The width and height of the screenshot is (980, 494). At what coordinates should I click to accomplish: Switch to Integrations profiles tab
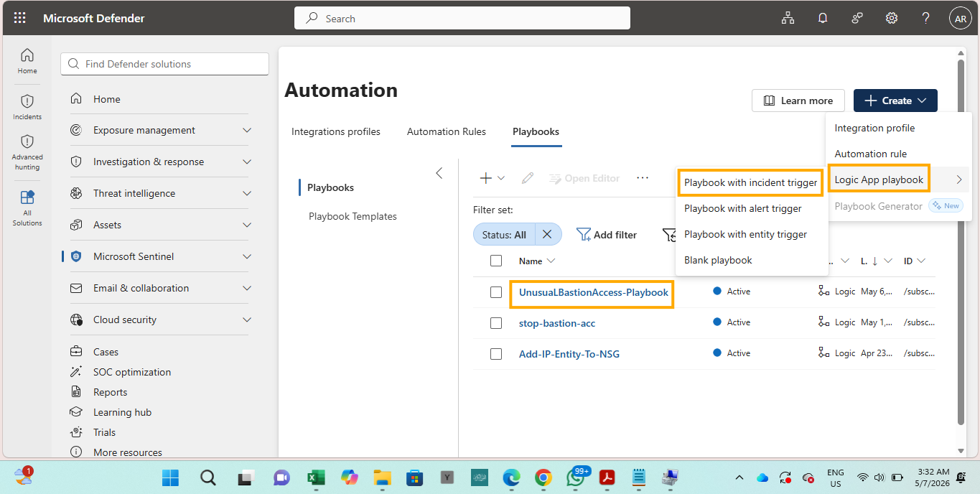(x=336, y=131)
